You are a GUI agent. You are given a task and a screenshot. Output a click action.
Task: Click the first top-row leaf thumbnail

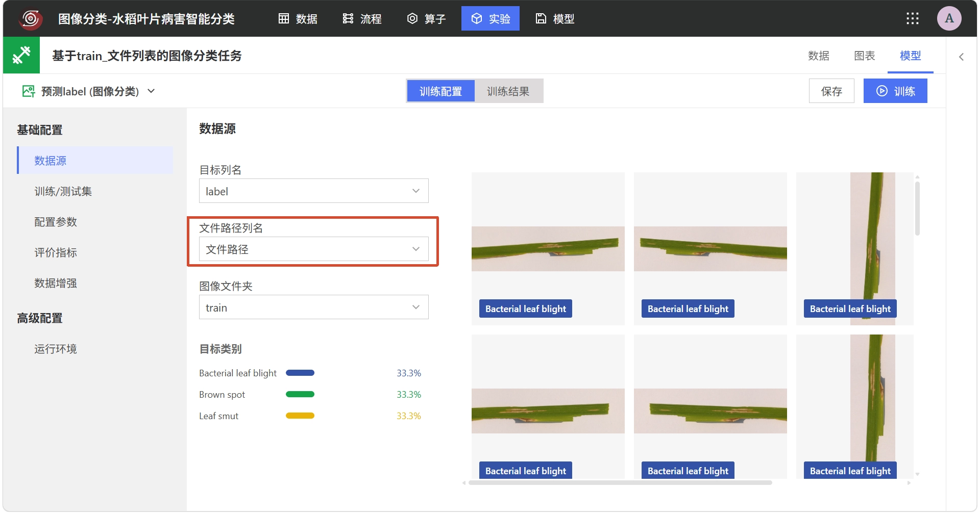click(548, 248)
